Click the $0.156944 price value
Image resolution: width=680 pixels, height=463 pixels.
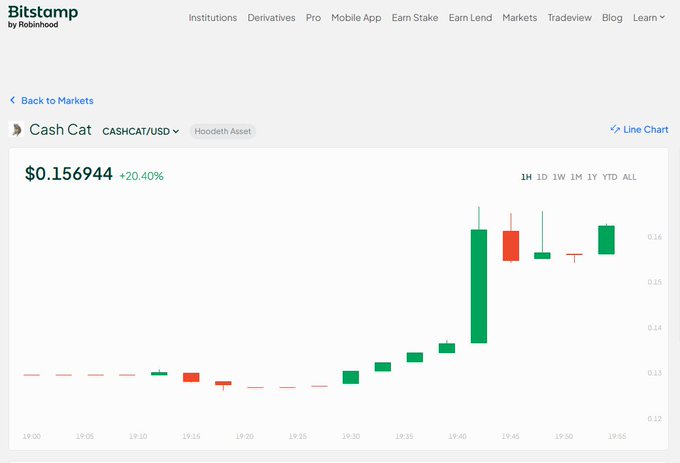(x=69, y=174)
